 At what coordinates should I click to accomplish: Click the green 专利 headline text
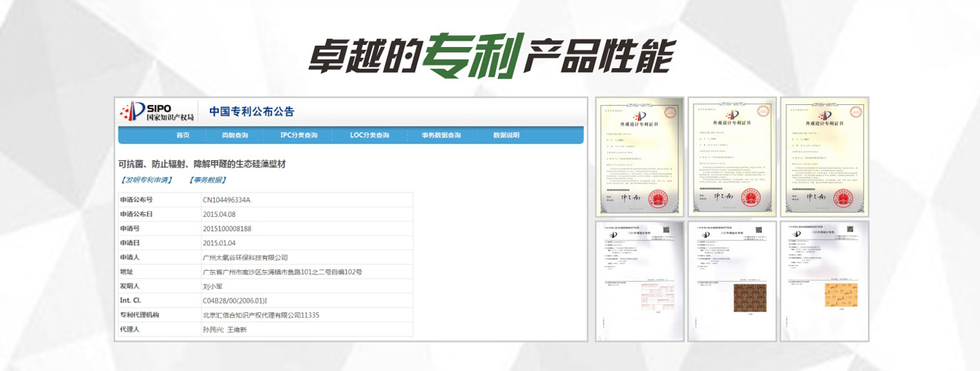tap(472, 55)
